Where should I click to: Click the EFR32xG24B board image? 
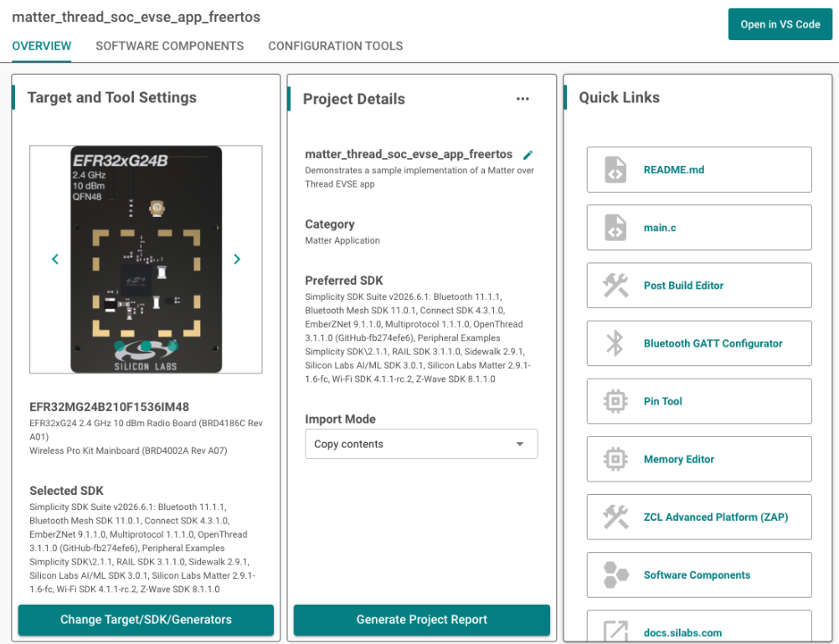[146, 259]
